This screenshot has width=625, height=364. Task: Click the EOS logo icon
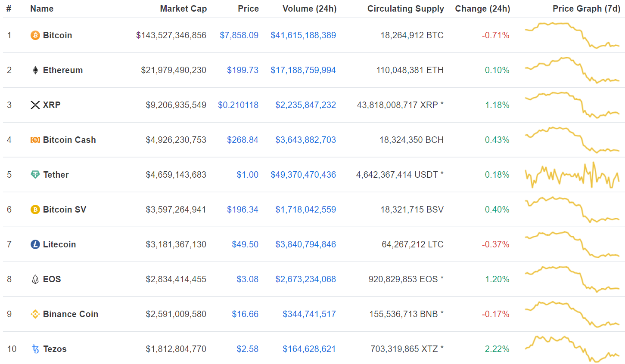click(x=35, y=279)
